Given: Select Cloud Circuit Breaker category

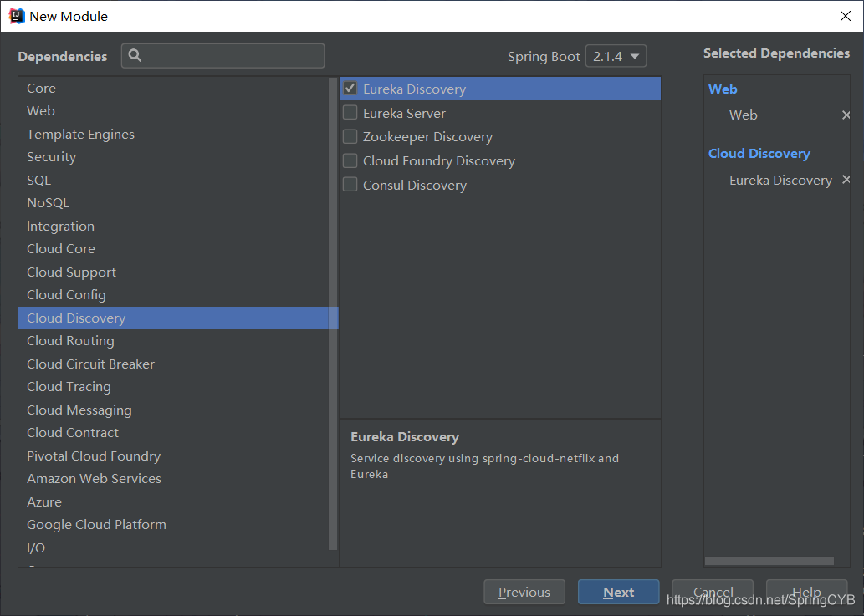Looking at the screenshot, I should [x=173, y=364].
